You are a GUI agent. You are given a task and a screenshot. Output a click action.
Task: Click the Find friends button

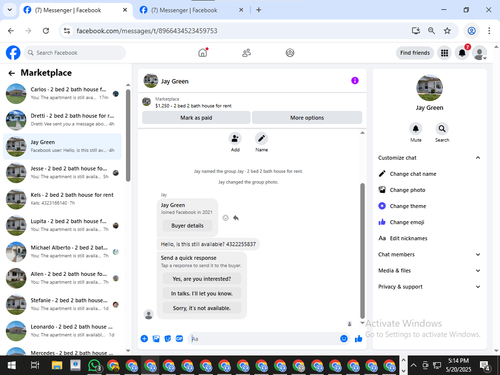(x=415, y=53)
